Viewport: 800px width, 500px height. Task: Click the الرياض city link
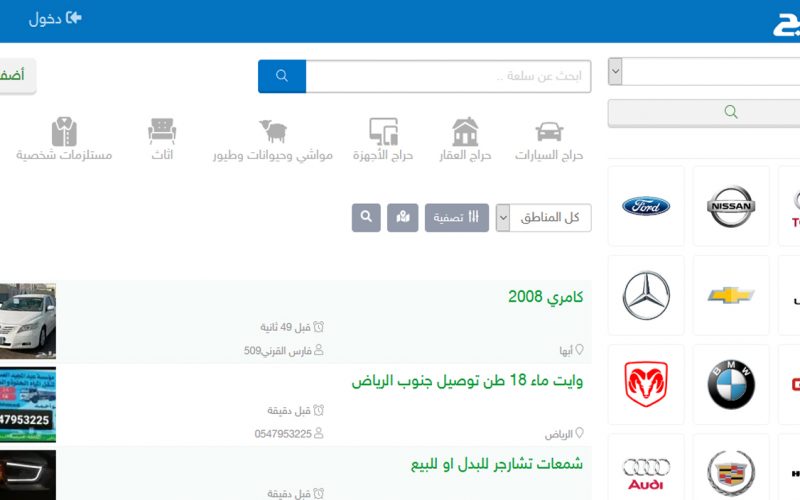[564, 434]
